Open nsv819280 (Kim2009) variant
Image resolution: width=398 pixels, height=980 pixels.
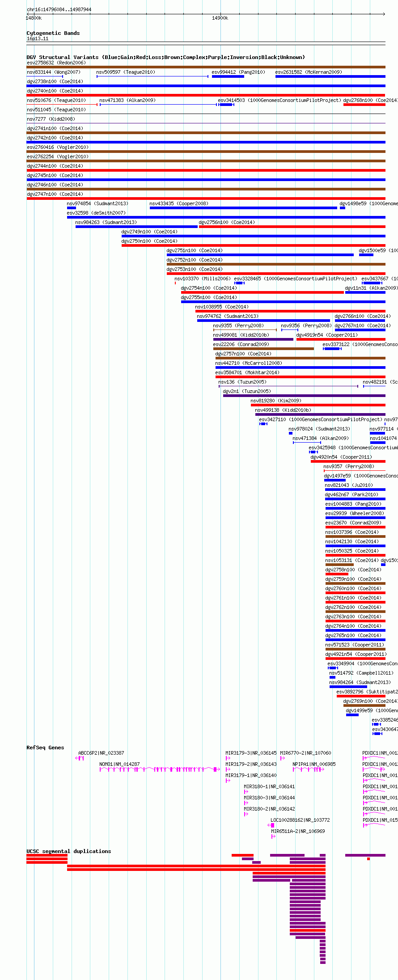point(318,405)
